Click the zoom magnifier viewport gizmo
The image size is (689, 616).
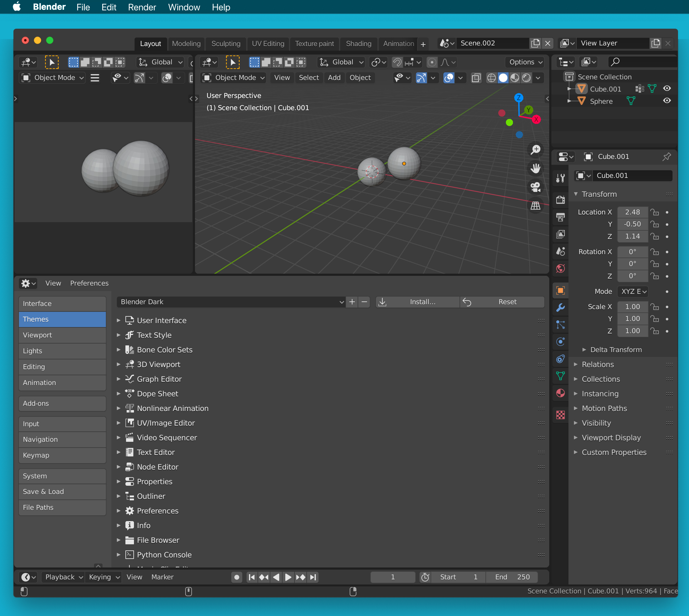click(x=535, y=149)
